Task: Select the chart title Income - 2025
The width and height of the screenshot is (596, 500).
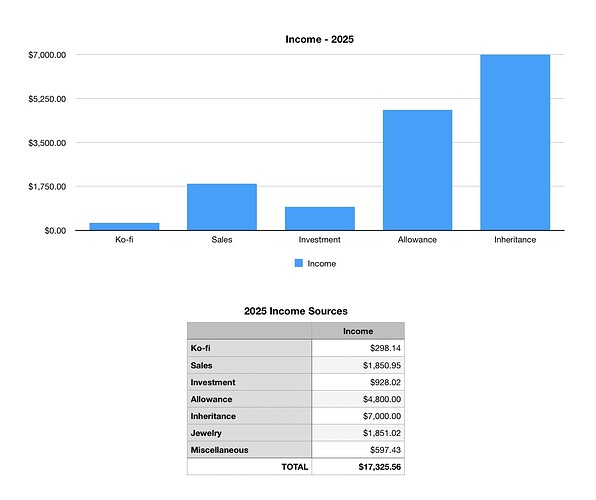Action: [320, 40]
